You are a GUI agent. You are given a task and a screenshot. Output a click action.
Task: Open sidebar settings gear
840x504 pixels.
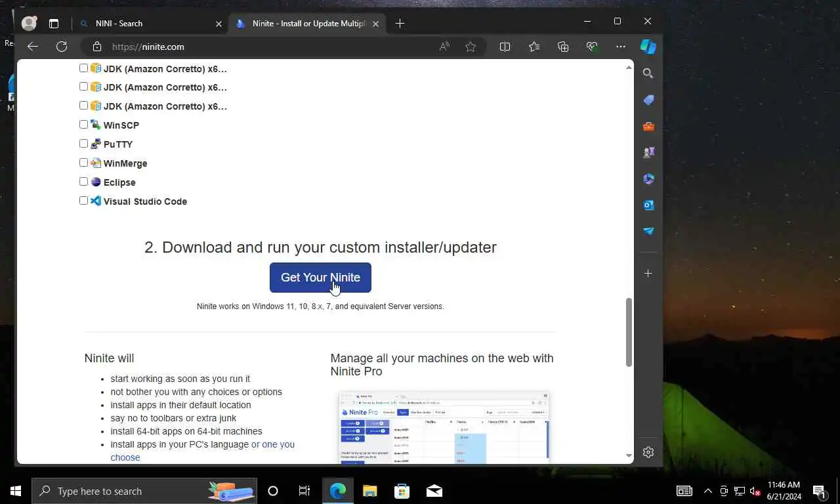[x=648, y=452]
